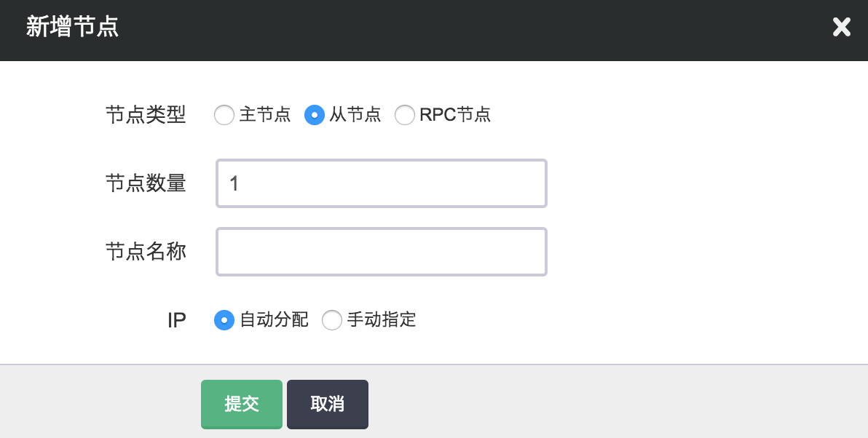Select the 从节点 radio button
868x438 pixels.
(315, 115)
